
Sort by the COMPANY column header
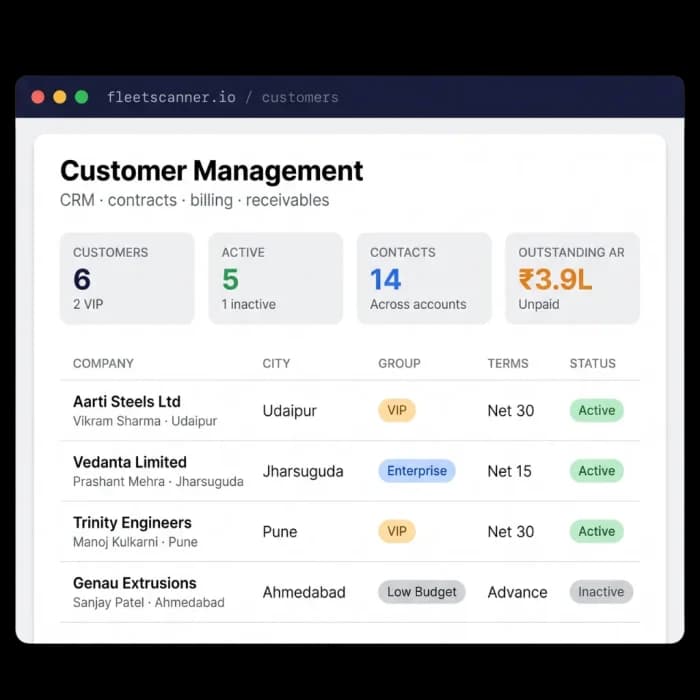104,363
